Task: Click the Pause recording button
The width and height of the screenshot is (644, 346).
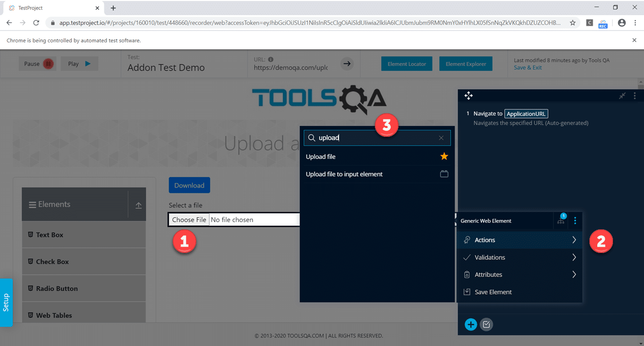Action: coord(37,63)
